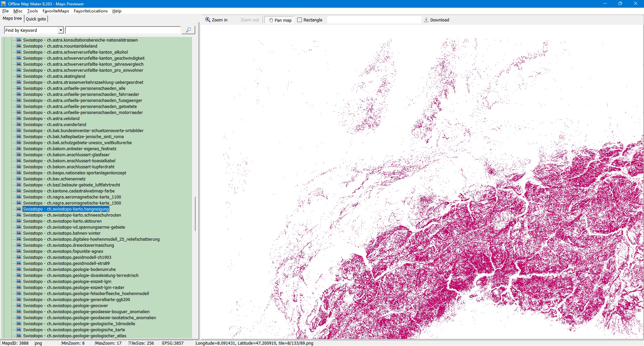Click the map icon beside ch.astra.veloland

point(19,118)
